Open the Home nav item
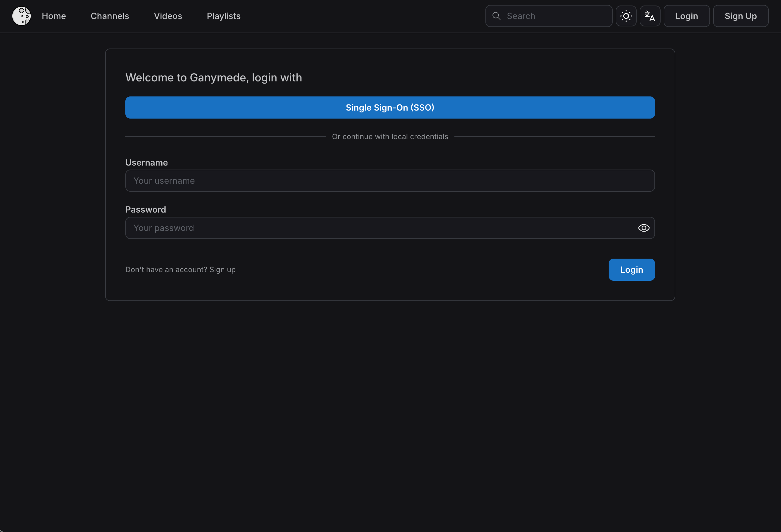This screenshot has height=532, width=781. click(x=54, y=16)
